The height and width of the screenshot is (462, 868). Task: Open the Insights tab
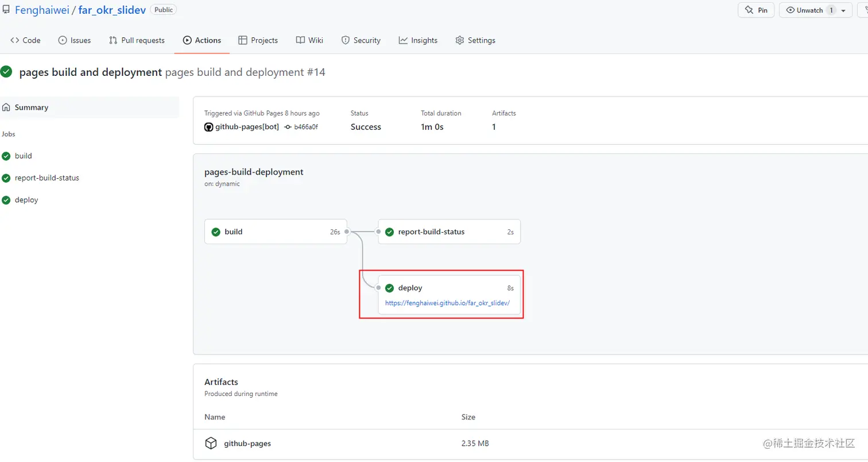(x=418, y=40)
